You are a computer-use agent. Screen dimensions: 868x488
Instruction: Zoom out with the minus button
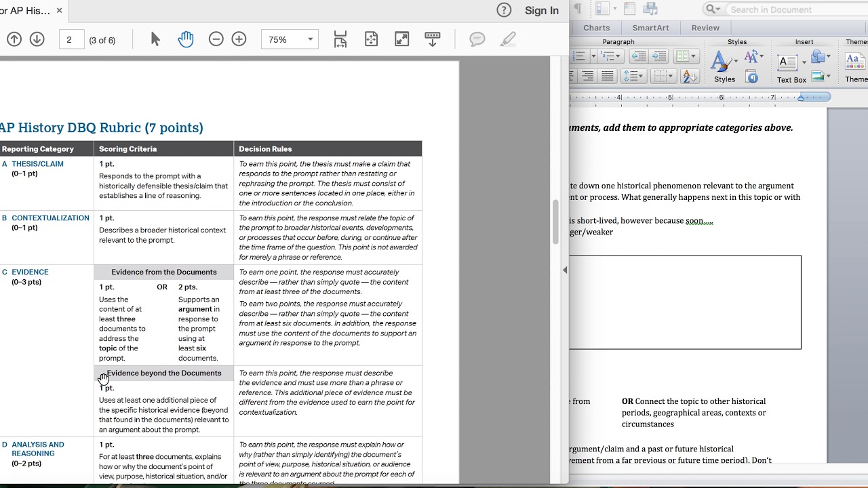216,39
